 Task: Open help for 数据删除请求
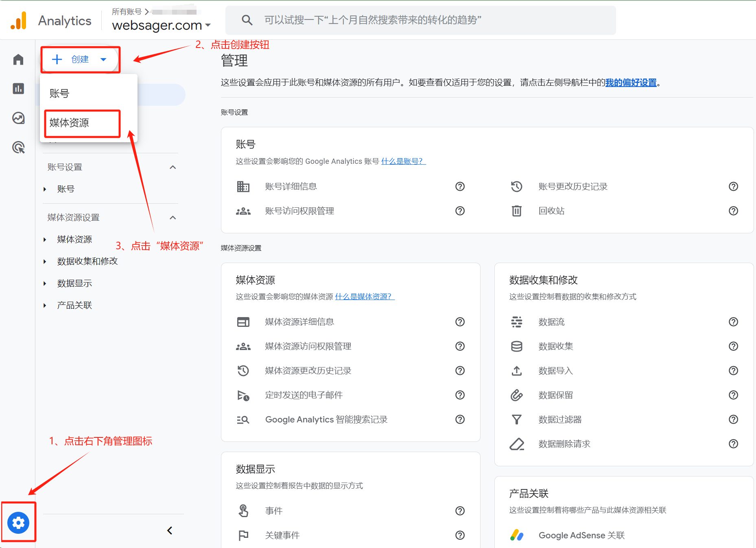coord(734,444)
